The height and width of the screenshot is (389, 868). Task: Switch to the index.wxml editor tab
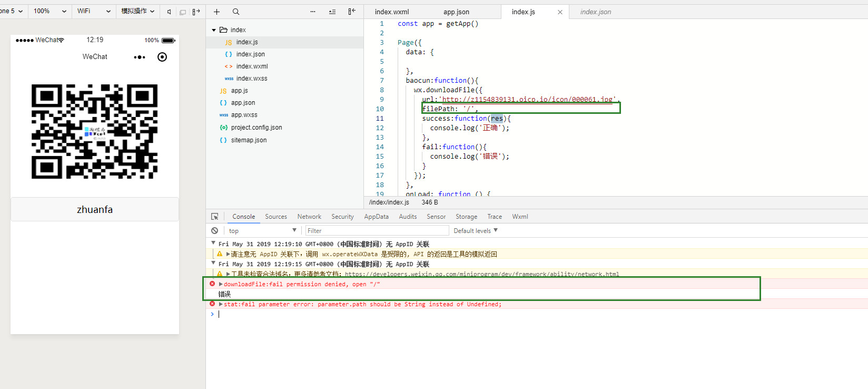click(x=392, y=12)
